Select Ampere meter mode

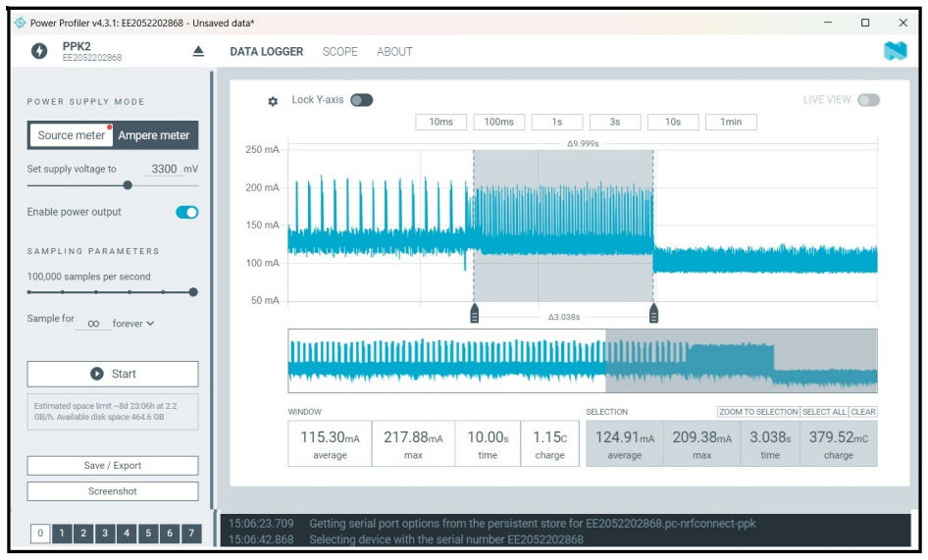point(154,135)
